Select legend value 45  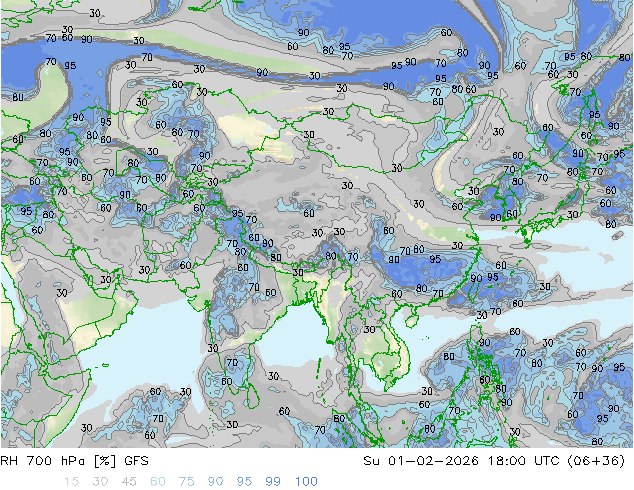click(129, 482)
